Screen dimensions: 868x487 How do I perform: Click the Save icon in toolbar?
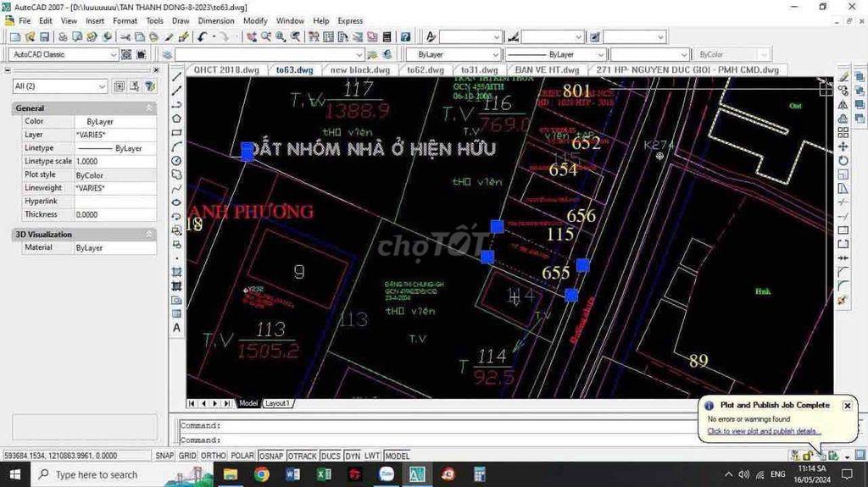click(44, 37)
